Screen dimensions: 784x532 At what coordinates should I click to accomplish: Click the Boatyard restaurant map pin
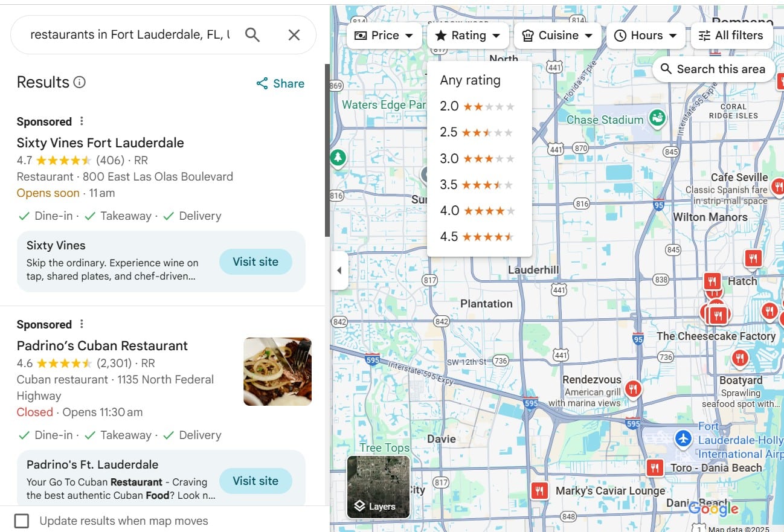pos(740,359)
